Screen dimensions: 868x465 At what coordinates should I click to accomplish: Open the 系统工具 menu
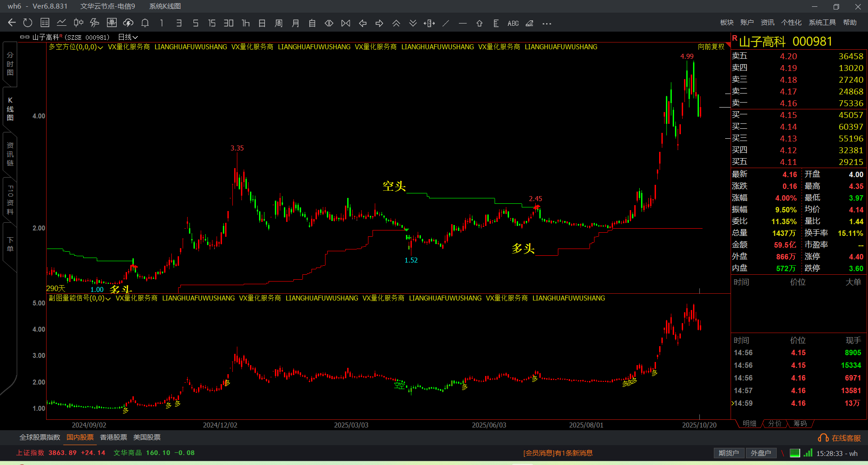[x=822, y=23]
